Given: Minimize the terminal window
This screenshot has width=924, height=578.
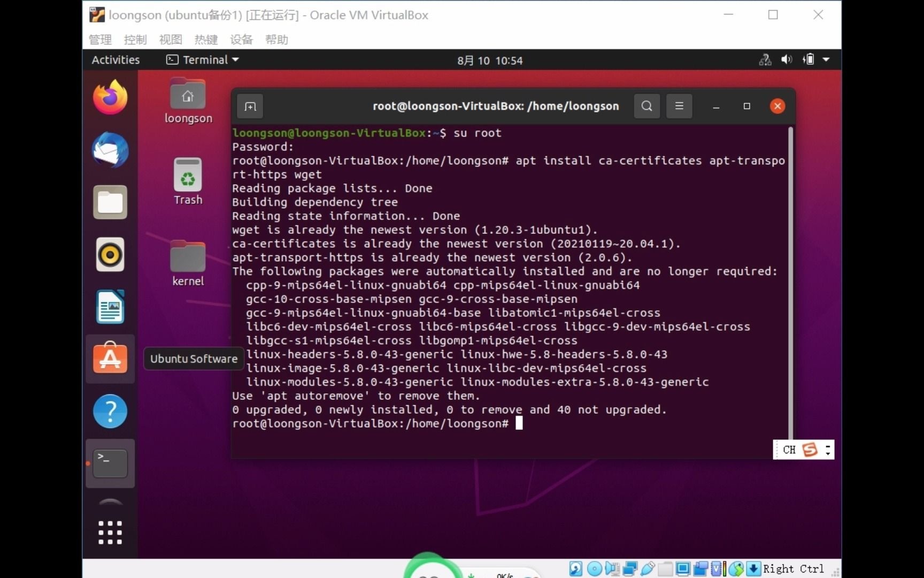Looking at the screenshot, I should click(x=716, y=107).
